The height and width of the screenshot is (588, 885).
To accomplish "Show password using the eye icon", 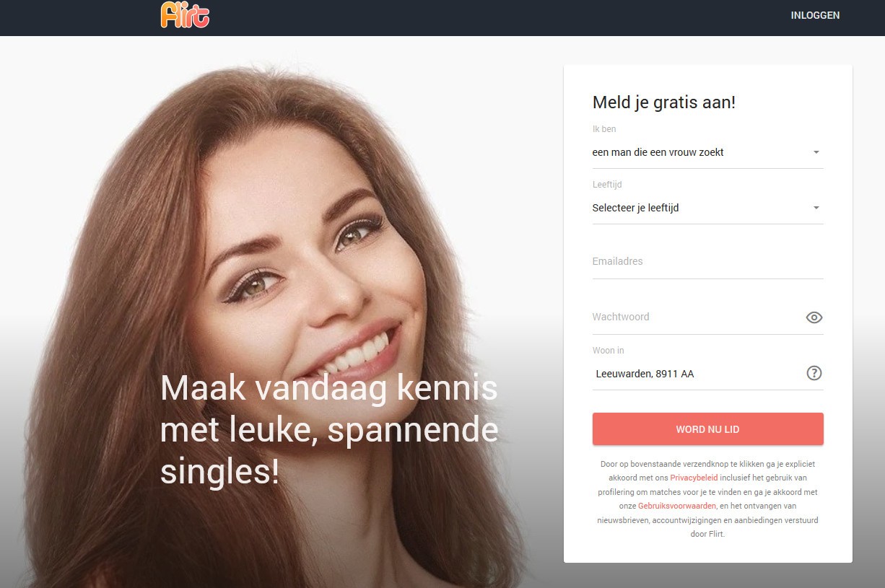I will pyautogui.click(x=814, y=317).
